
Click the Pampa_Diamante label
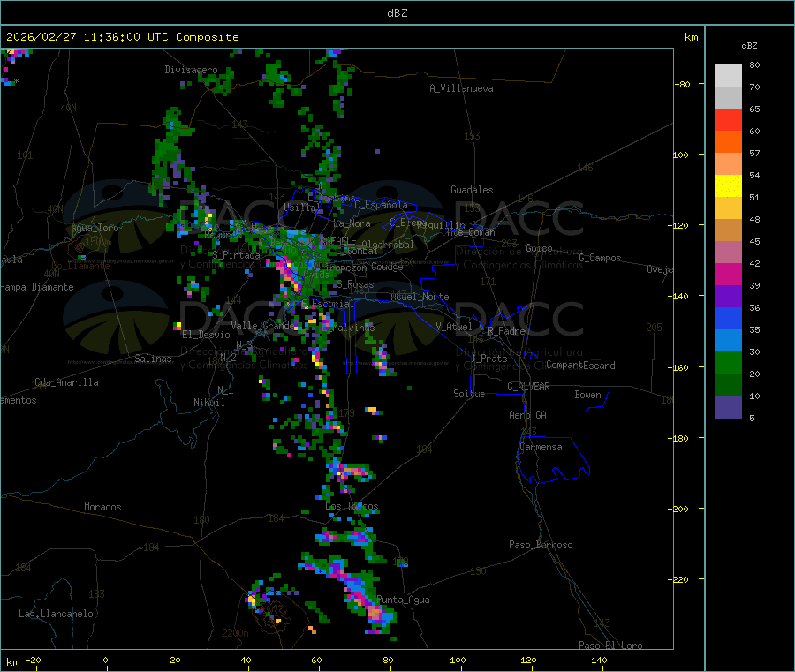pyautogui.click(x=37, y=287)
